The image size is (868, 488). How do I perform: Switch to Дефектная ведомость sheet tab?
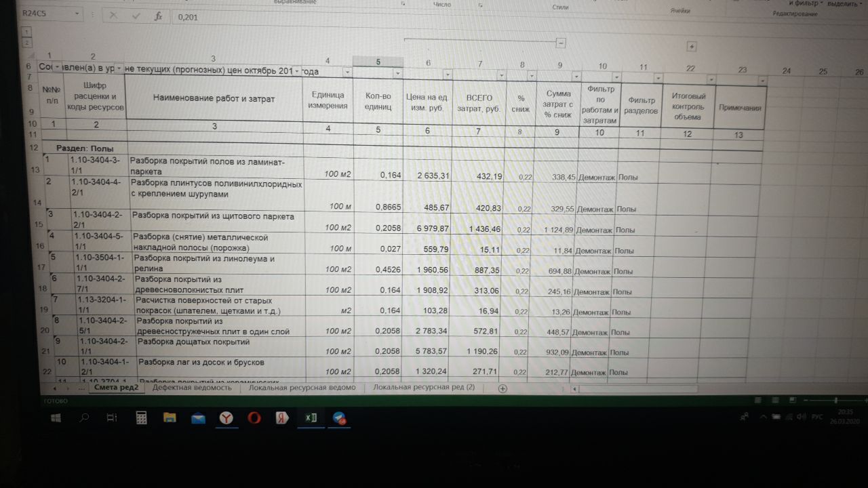point(192,388)
